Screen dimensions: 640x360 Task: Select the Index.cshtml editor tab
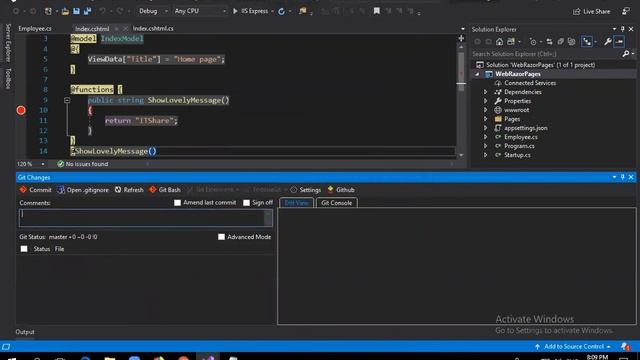coord(92,29)
